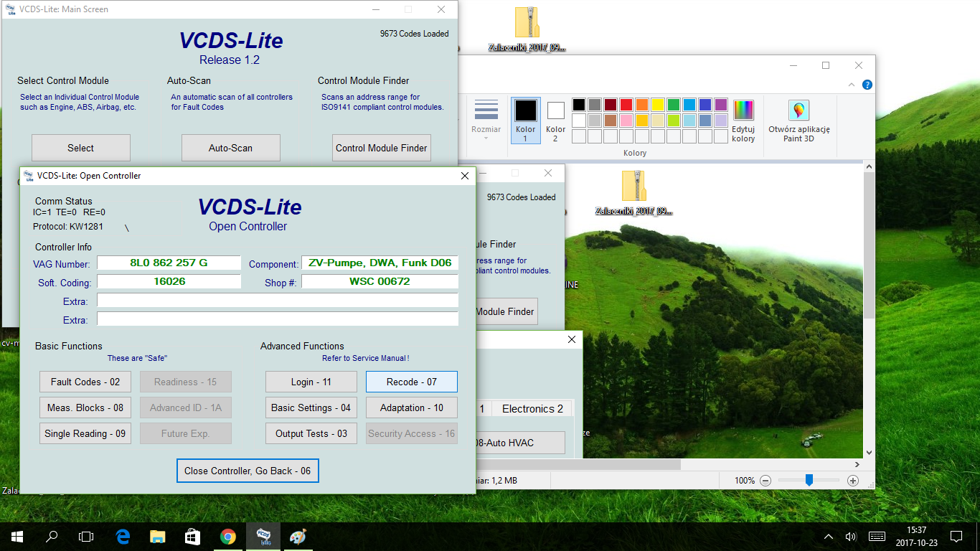Switch to Electronics 2 tab
980x551 pixels.
pos(532,408)
